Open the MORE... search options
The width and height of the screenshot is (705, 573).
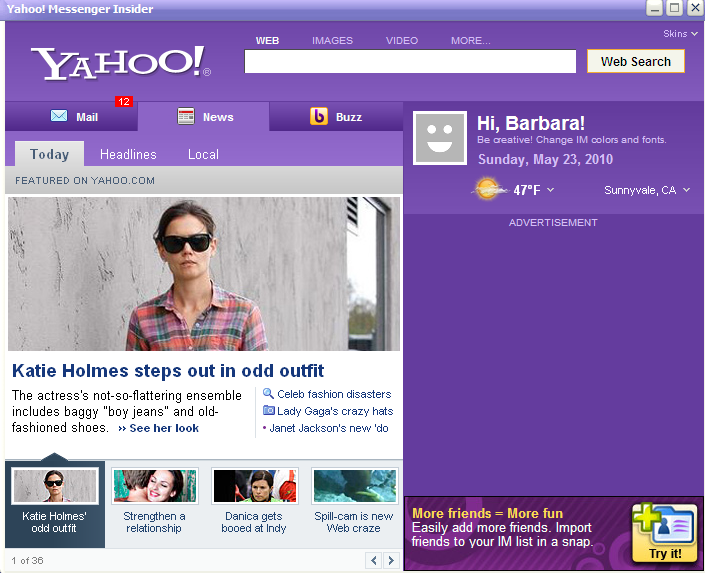pos(471,40)
